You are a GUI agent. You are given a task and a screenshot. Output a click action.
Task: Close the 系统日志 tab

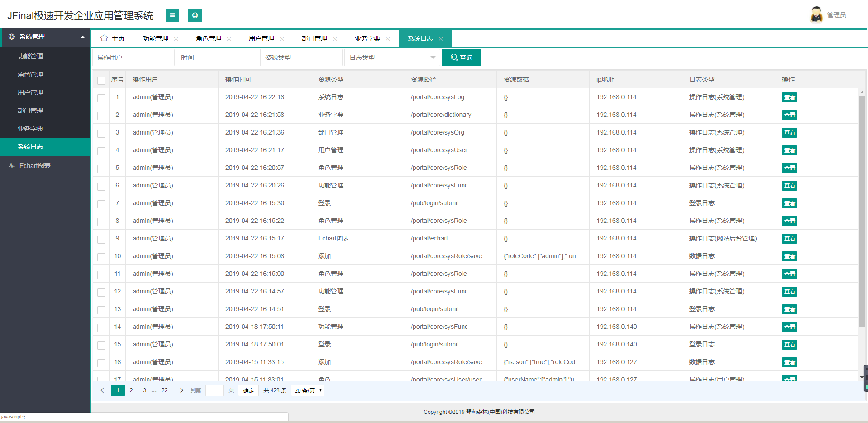pos(441,38)
